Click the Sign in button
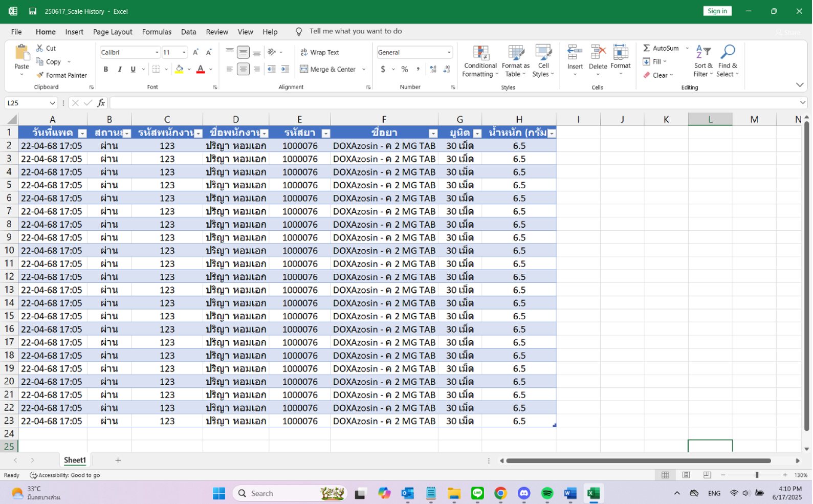The height and width of the screenshot is (504, 813). [717, 11]
